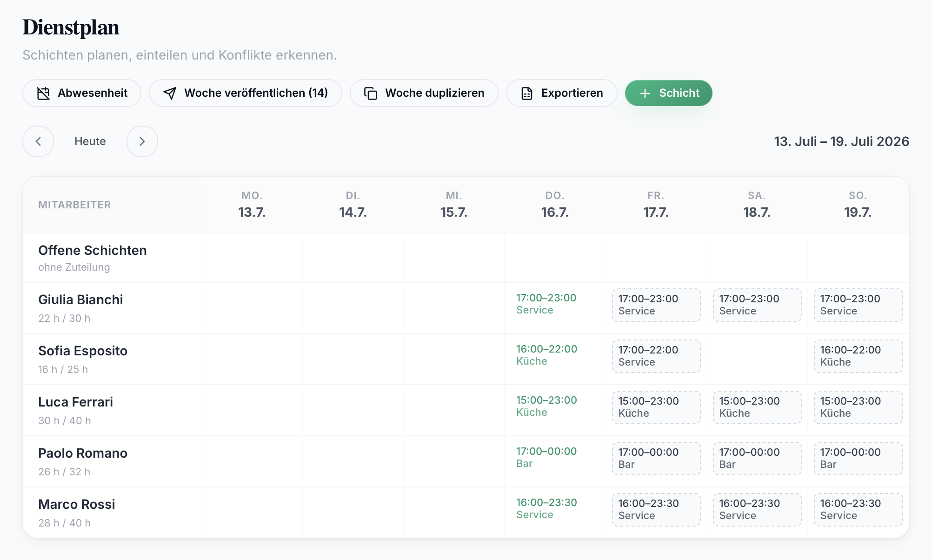The image size is (932, 560).
Task: Open Paolo Romano Saturday Bar shift
Action: (x=757, y=459)
